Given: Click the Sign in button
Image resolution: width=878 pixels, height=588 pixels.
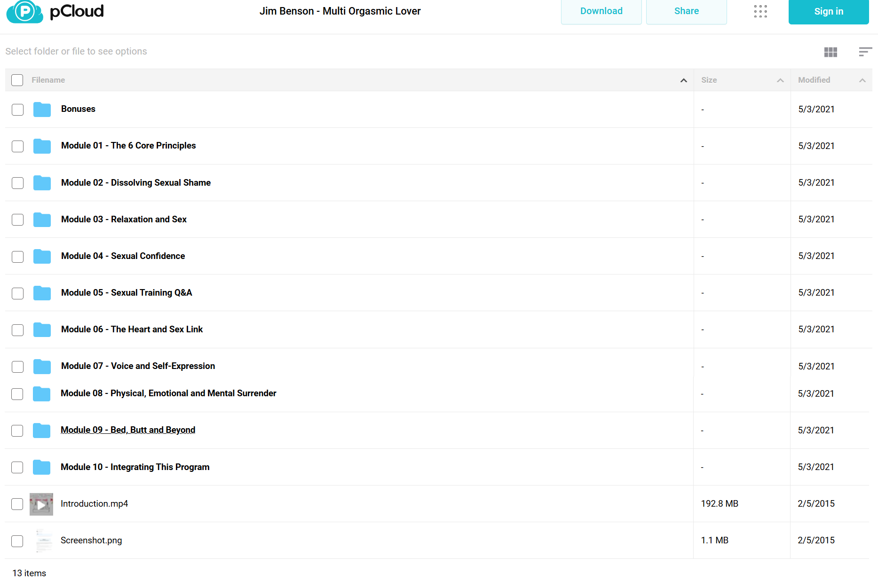Looking at the screenshot, I should click(829, 11).
